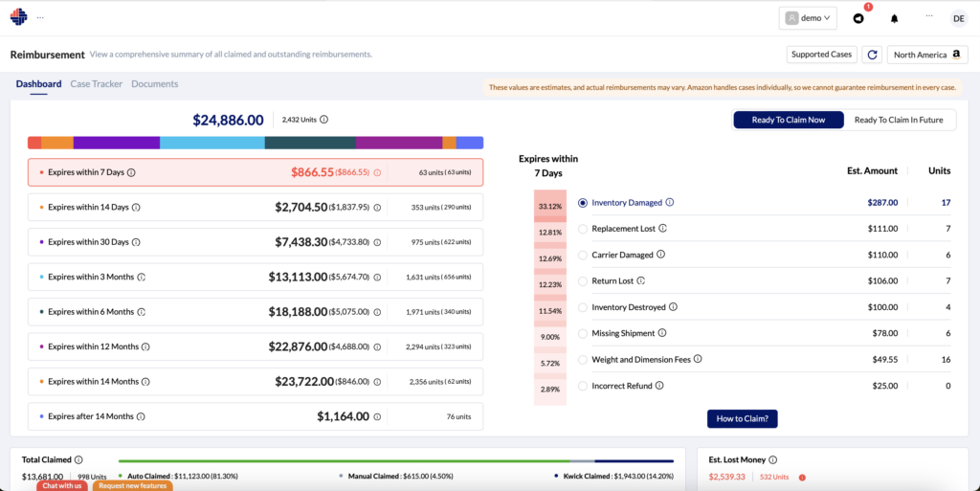This screenshot has height=491, width=980.
Task: Click the ellipsis beside the bell icon
Action: (929, 16)
